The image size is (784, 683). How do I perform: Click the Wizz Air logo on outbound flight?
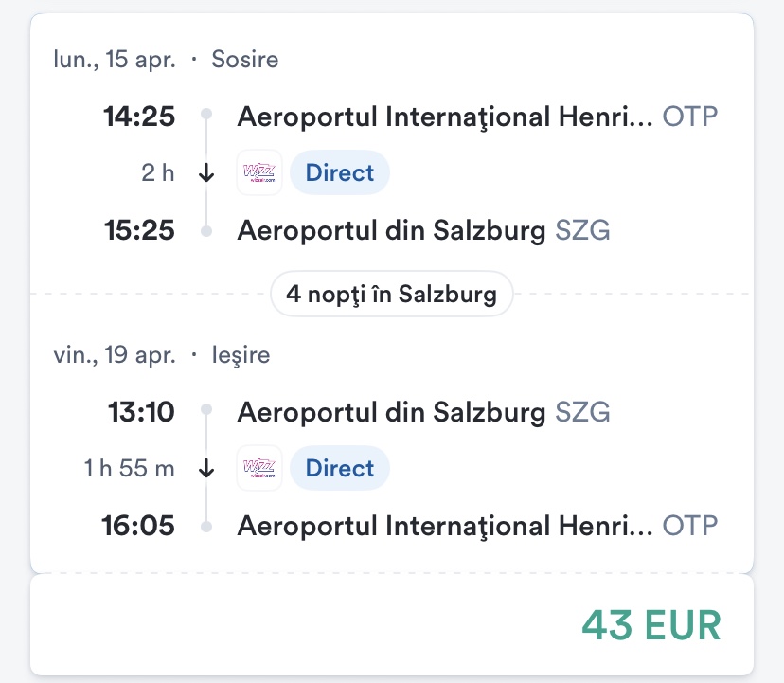coord(259,173)
